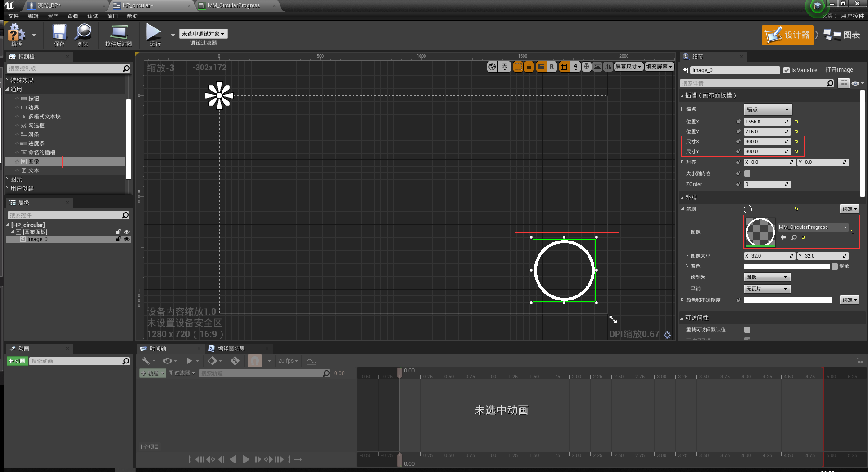The image size is (868, 472).
Task: Click the green +动画 add animation button
Action: pos(17,361)
